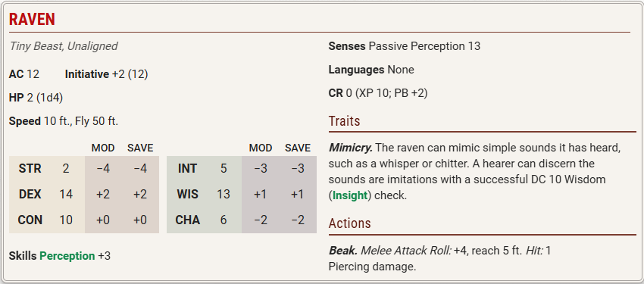Click the HP 2 (1d4) line

click(36, 98)
